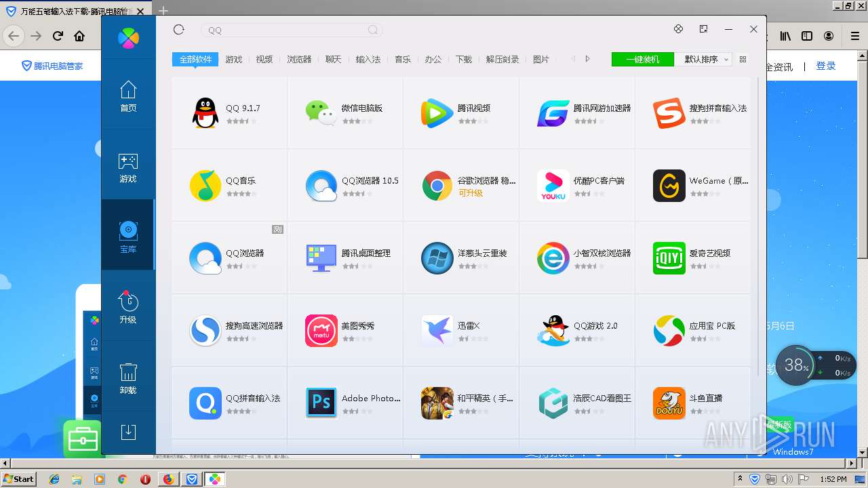Click the 洋葱头云重装 icon
Screen dimensions: 868x488
(437, 258)
